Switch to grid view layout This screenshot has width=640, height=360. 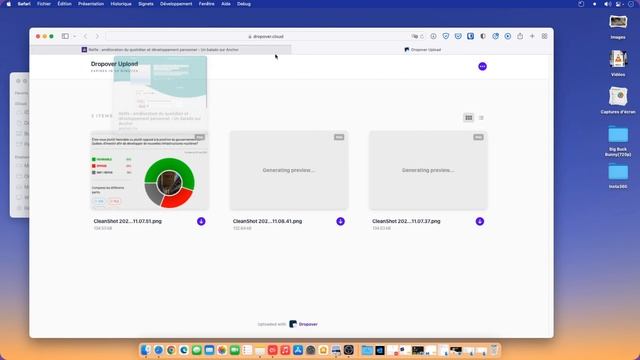coord(469,118)
